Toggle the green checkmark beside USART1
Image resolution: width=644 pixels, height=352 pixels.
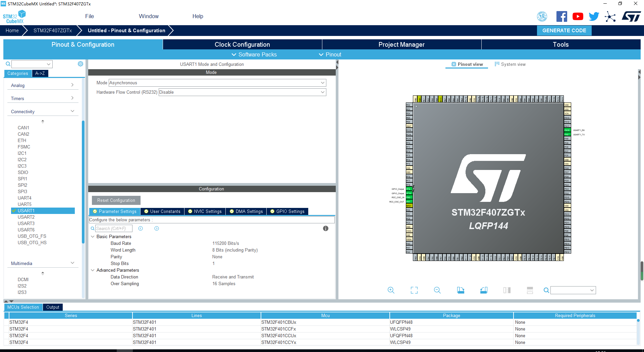click(14, 211)
